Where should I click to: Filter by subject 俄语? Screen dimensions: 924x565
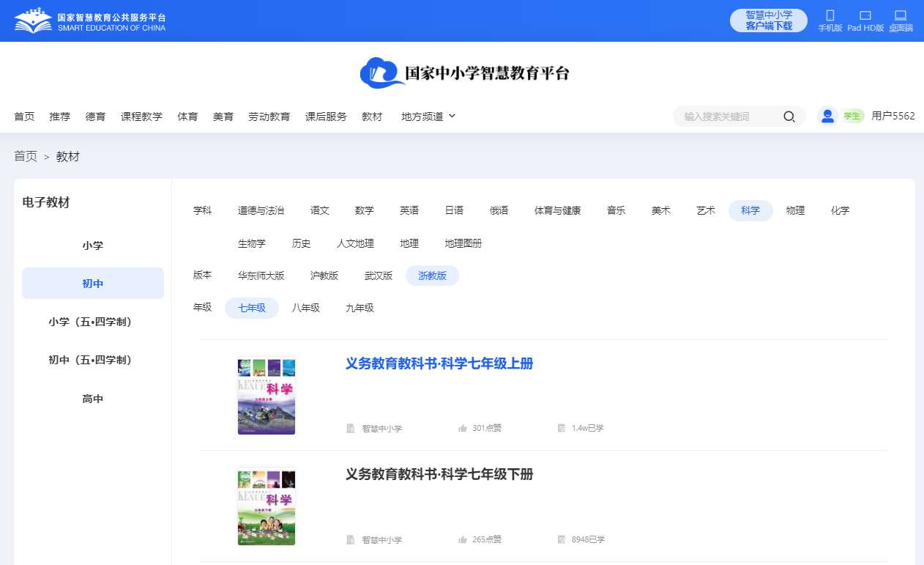(499, 210)
